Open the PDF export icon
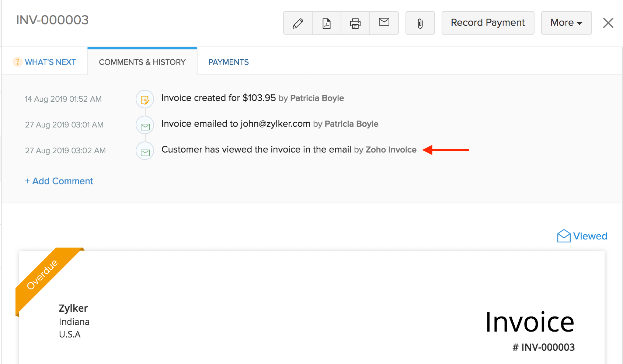Image resolution: width=623 pixels, height=364 pixels. 326,22
